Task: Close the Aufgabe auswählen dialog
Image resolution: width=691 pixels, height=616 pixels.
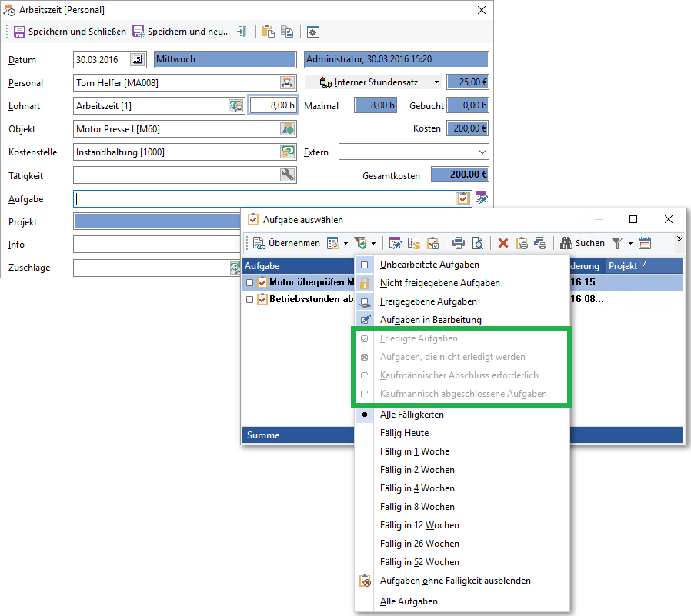Action: [669, 219]
